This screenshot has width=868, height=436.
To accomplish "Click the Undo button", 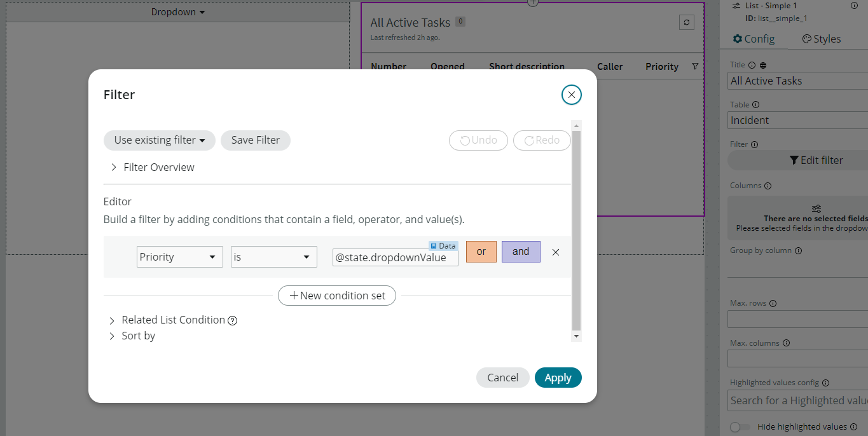I will pos(478,140).
